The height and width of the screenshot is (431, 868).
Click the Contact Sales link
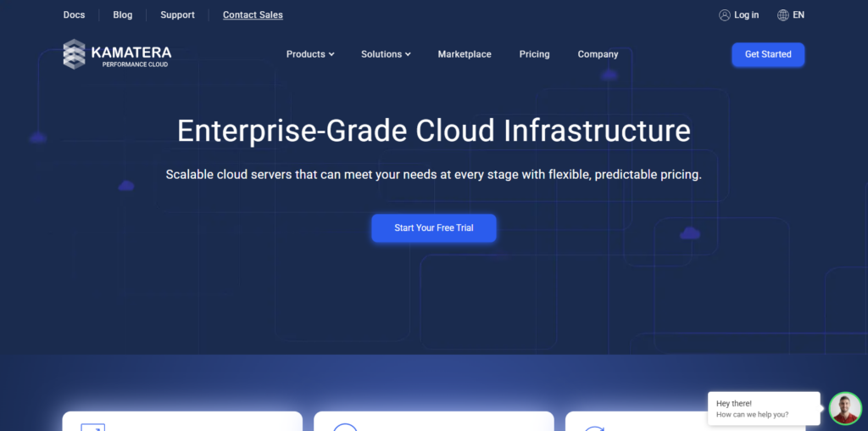(253, 15)
